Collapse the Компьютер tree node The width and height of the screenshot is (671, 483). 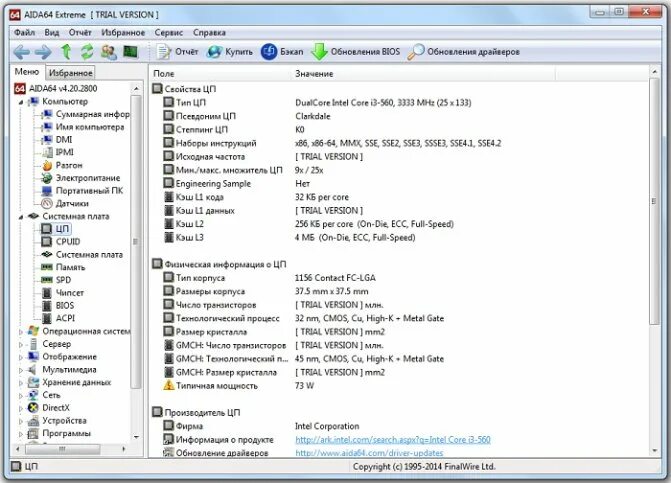(21, 102)
